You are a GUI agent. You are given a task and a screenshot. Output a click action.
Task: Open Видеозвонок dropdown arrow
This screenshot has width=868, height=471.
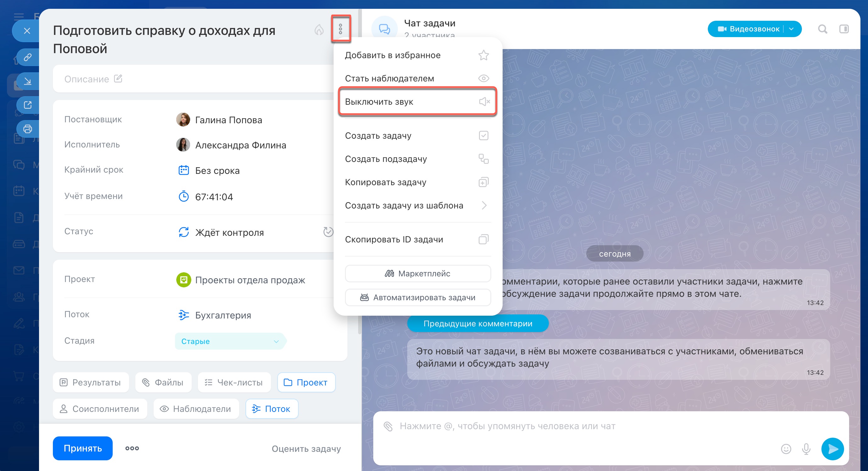coord(791,29)
